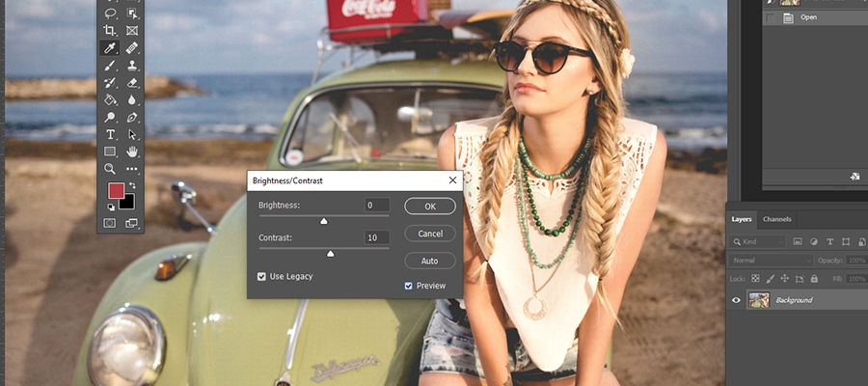The height and width of the screenshot is (386, 868).
Task: Select the Dodge tool
Action: pyautogui.click(x=110, y=117)
